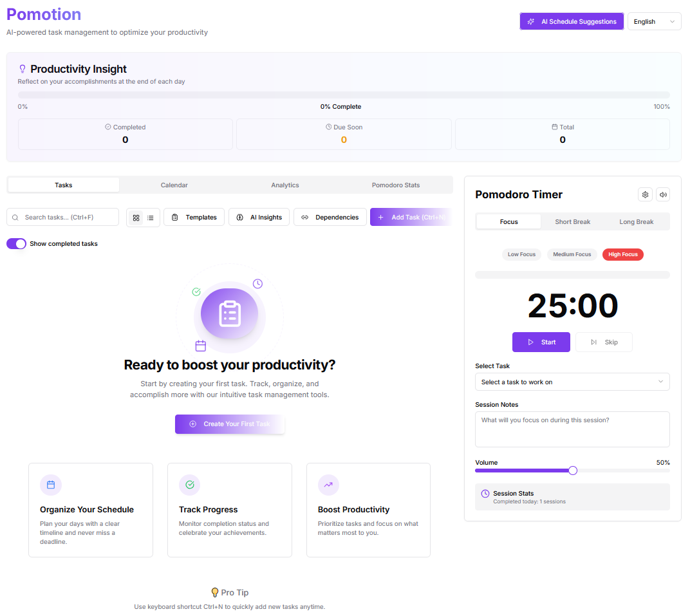Click the Search tasks input field
690x616 pixels.
68,218
